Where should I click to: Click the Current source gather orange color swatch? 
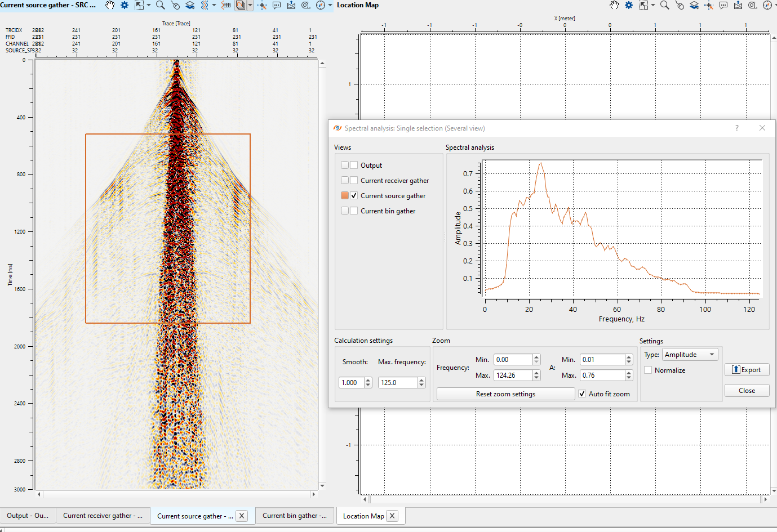(345, 196)
